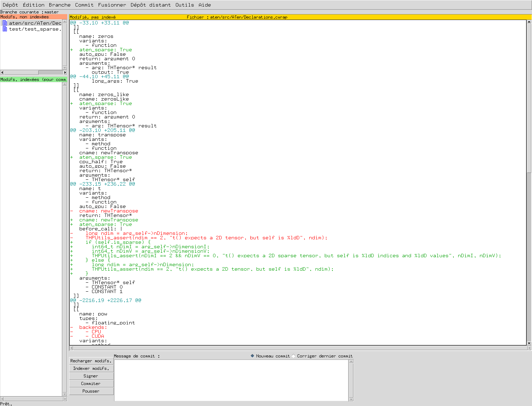Click the 'Modifs. indexées (pour comm.' header
Screen dimensions: 532x406
33,80
